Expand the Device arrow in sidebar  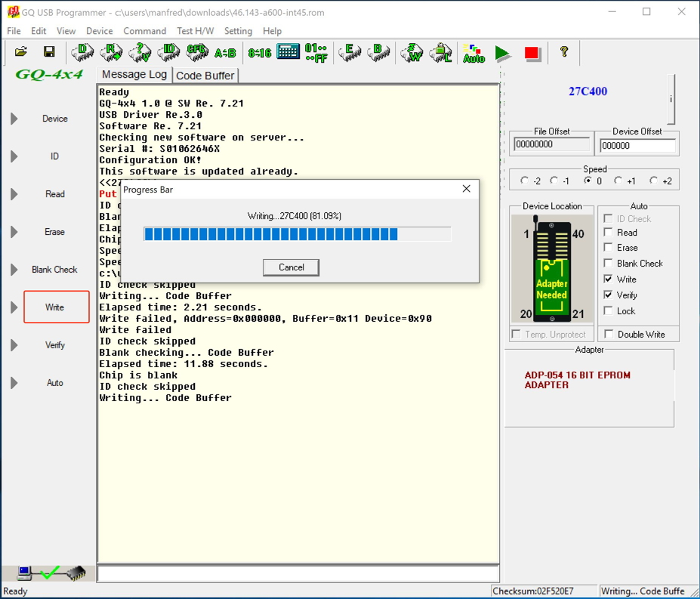[14, 119]
